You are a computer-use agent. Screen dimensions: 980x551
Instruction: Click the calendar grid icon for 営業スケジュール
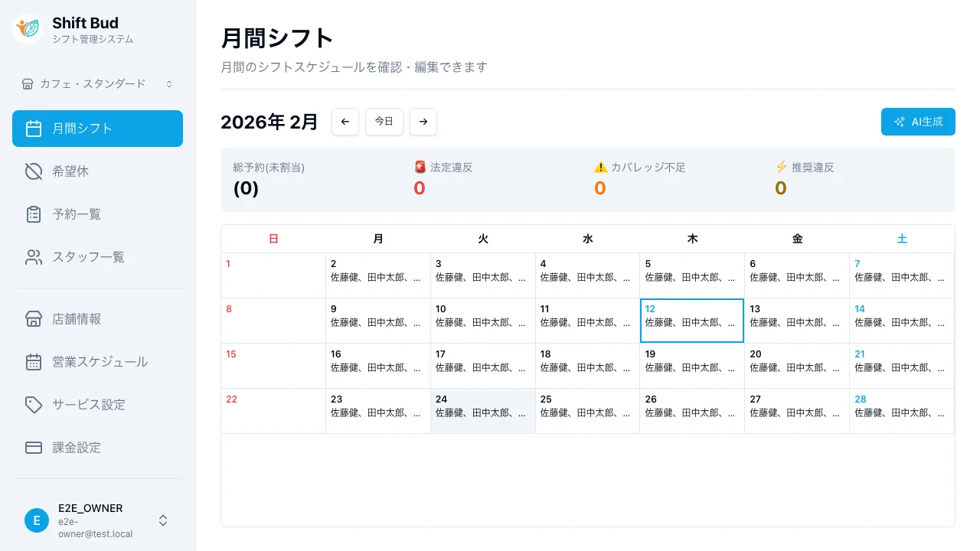34,362
